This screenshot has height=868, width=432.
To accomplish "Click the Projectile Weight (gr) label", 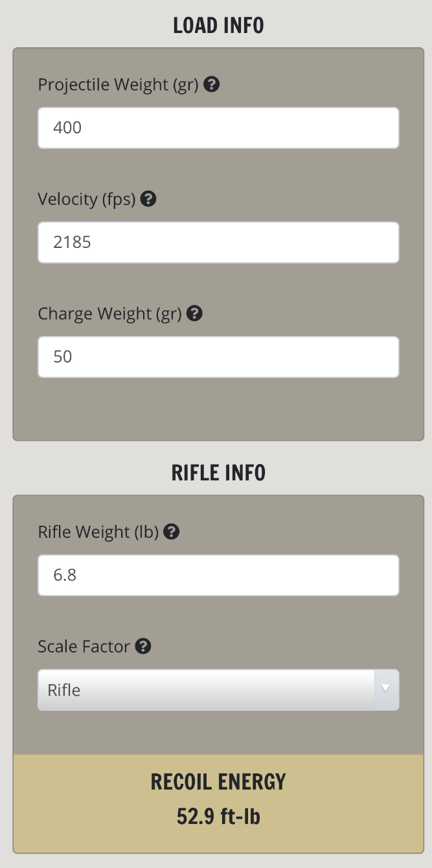I will click(x=118, y=85).
